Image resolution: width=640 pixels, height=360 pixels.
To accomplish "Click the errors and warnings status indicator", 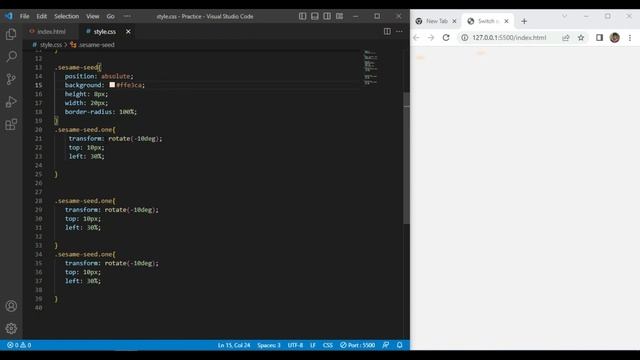I will (19, 345).
